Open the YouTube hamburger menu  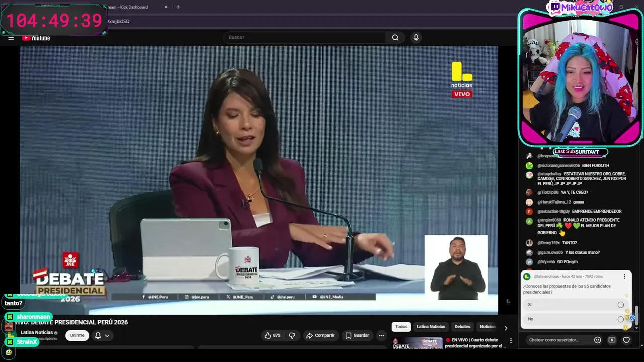[x=11, y=38]
